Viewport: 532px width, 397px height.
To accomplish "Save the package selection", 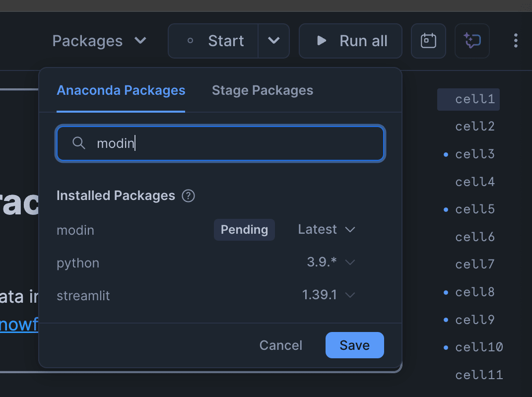I will [354, 345].
